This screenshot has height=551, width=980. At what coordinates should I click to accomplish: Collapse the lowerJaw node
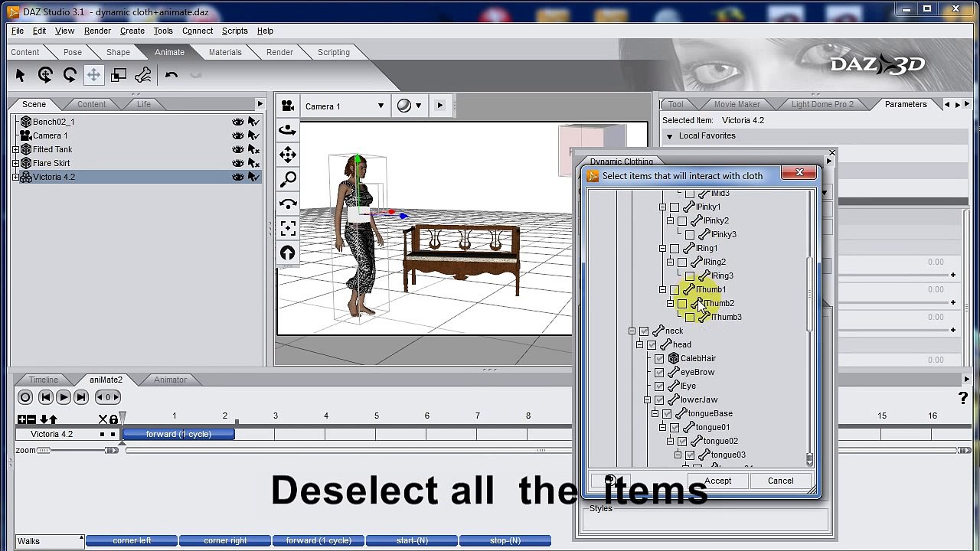[648, 400]
